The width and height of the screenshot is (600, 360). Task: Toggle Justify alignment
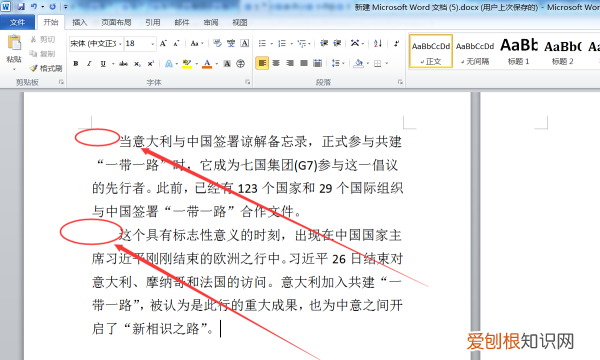(x=303, y=63)
